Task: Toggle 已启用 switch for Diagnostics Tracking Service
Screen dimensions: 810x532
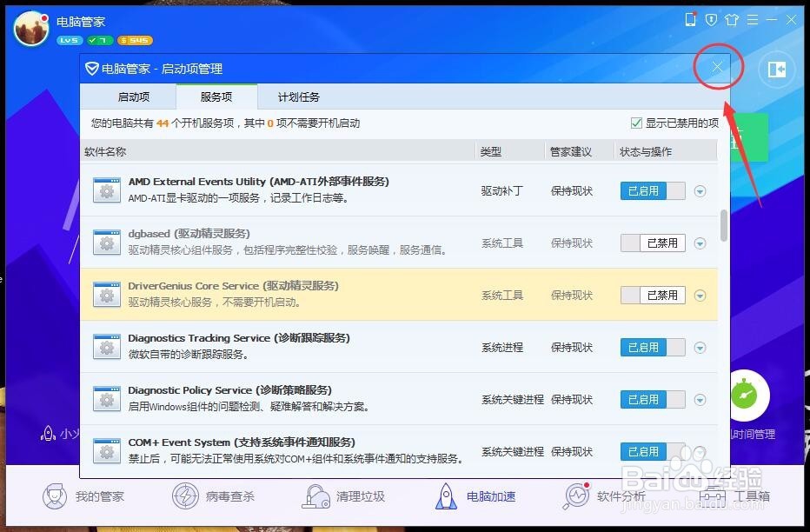Action: pyautogui.click(x=653, y=347)
